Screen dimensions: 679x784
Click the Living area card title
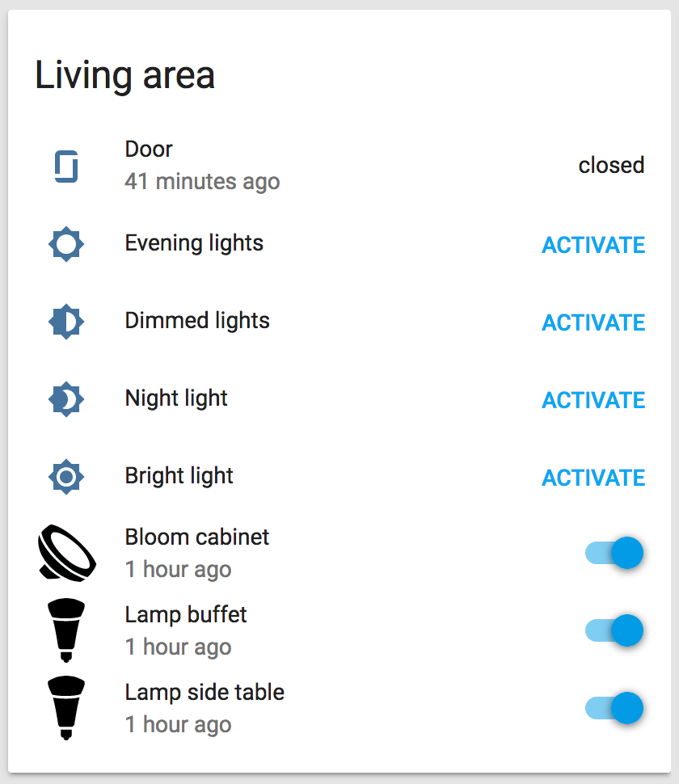pos(124,75)
